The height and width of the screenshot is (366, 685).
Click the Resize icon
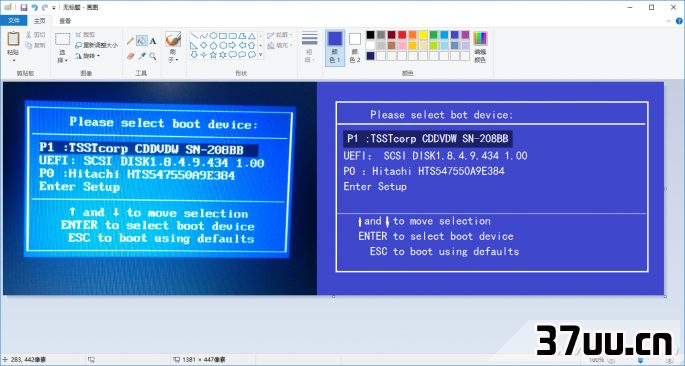pos(79,45)
